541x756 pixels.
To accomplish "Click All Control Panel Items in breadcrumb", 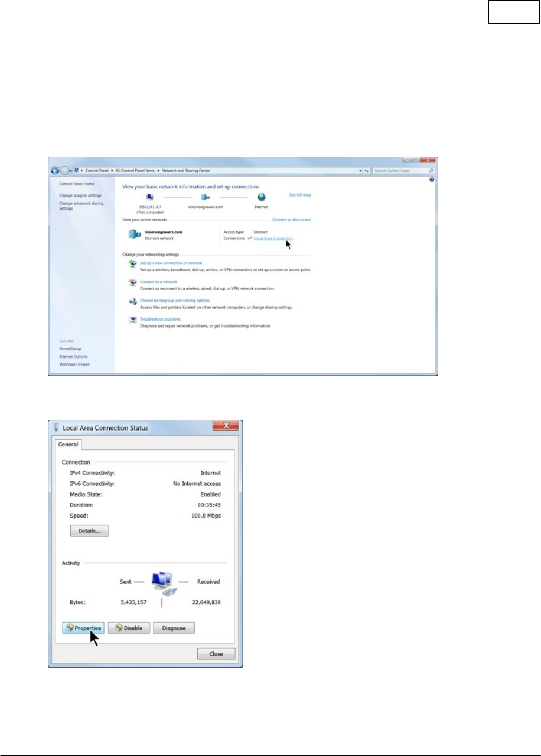I will [135, 171].
